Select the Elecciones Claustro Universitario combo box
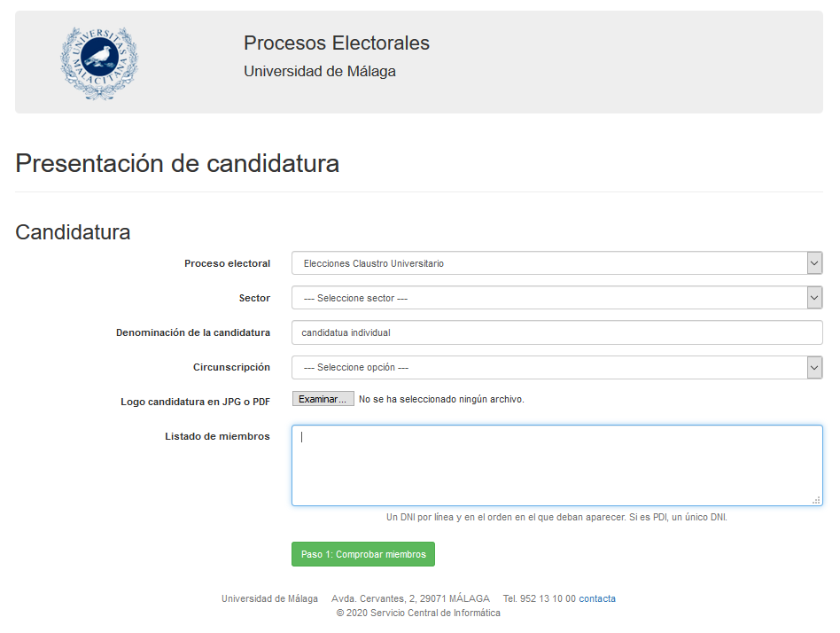The height and width of the screenshot is (633, 840). [x=557, y=263]
